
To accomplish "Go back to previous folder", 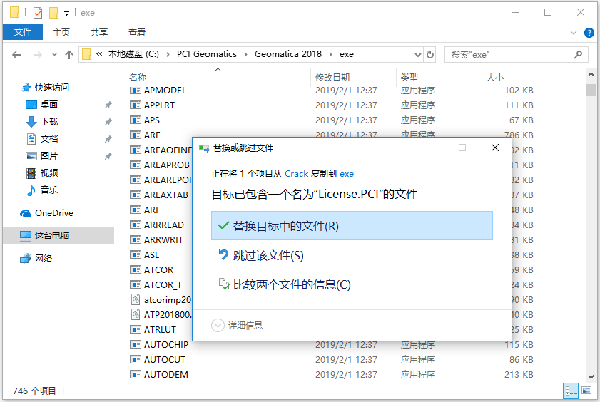I will point(16,55).
